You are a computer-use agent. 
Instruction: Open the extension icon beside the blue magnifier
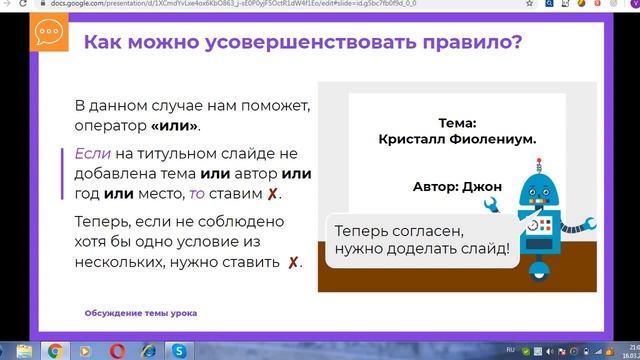point(565,3)
